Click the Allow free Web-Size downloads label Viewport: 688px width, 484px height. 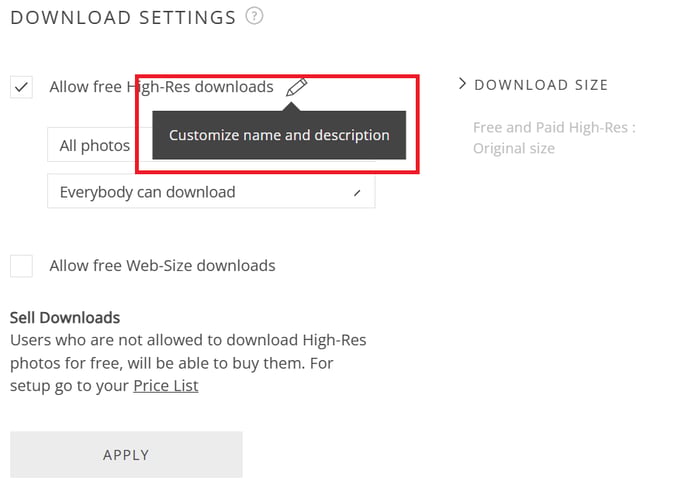pos(162,266)
